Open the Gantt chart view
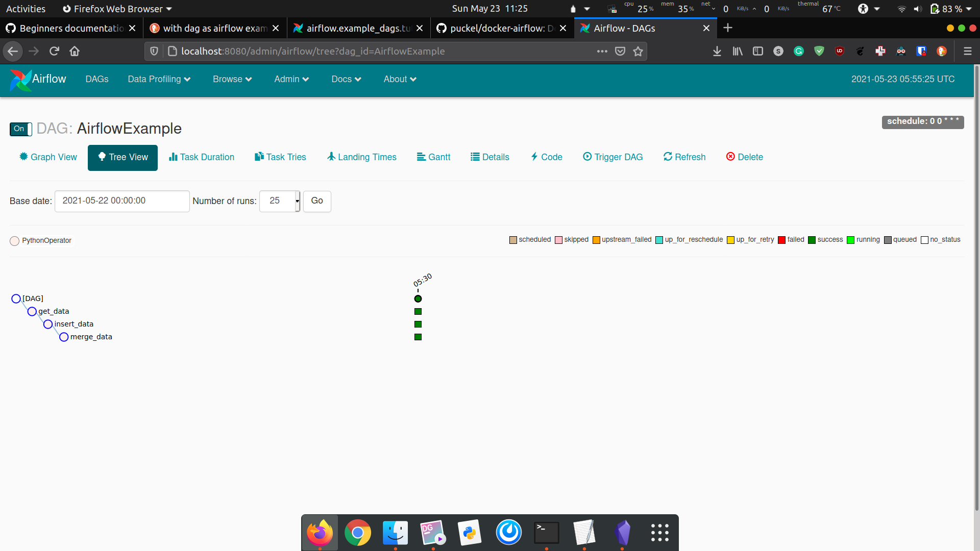Viewport: 980px width, 551px height. [433, 157]
